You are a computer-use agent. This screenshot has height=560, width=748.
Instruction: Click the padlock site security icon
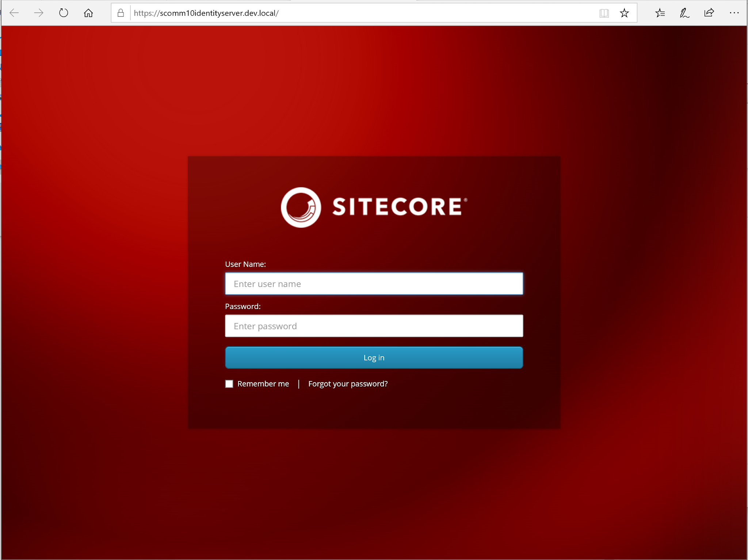121,13
